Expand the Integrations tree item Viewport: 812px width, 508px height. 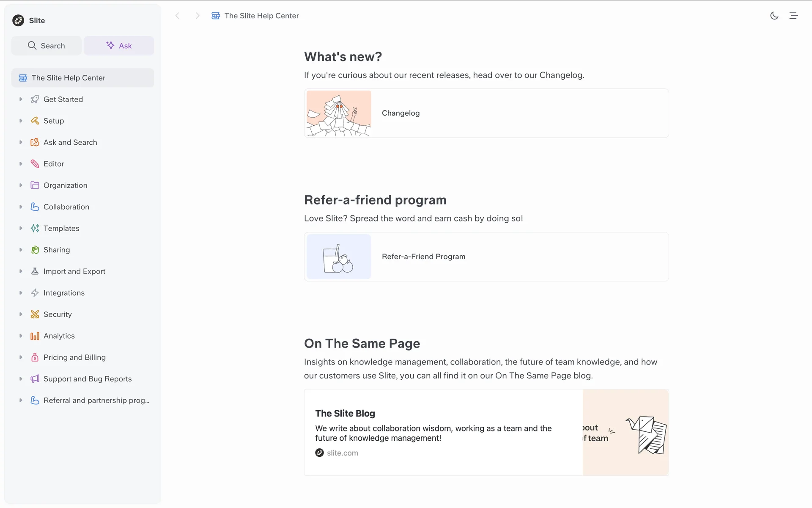21,293
